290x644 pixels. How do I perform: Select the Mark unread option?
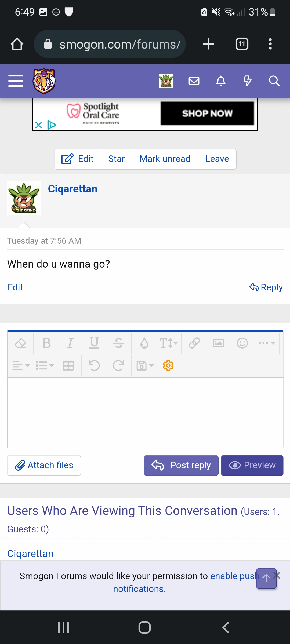pyautogui.click(x=165, y=159)
